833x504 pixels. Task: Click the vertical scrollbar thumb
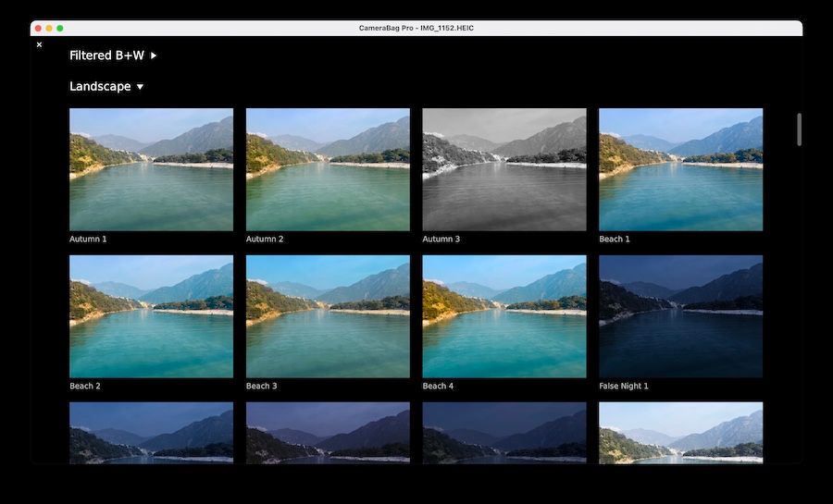point(799,129)
